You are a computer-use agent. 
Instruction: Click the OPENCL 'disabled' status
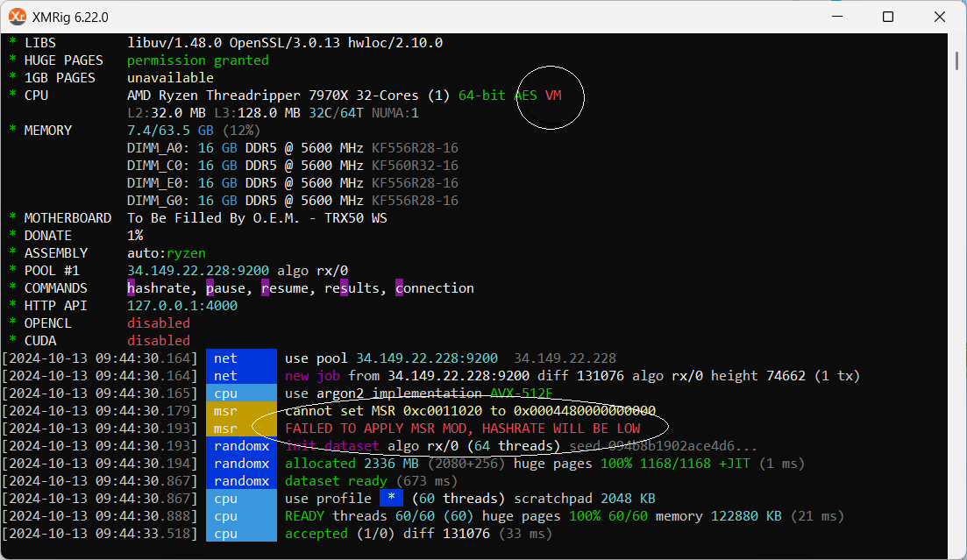(x=159, y=323)
